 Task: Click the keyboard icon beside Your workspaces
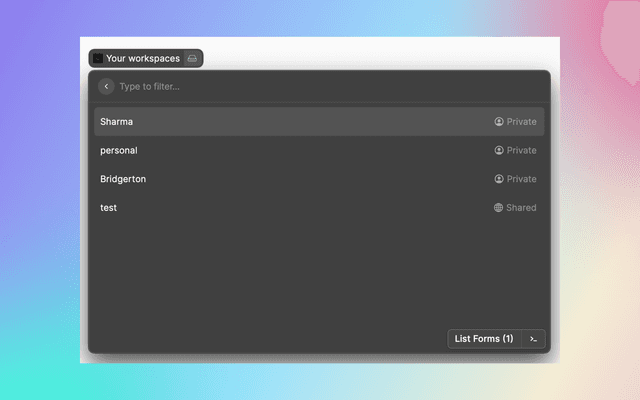pos(193,59)
